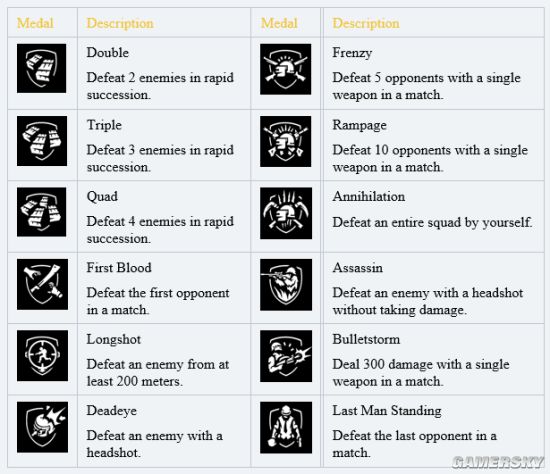Image resolution: width=550 pixels, height=474 pixels.
Task: Select the Rampage medal icon
Action: (x=286, y=141)
